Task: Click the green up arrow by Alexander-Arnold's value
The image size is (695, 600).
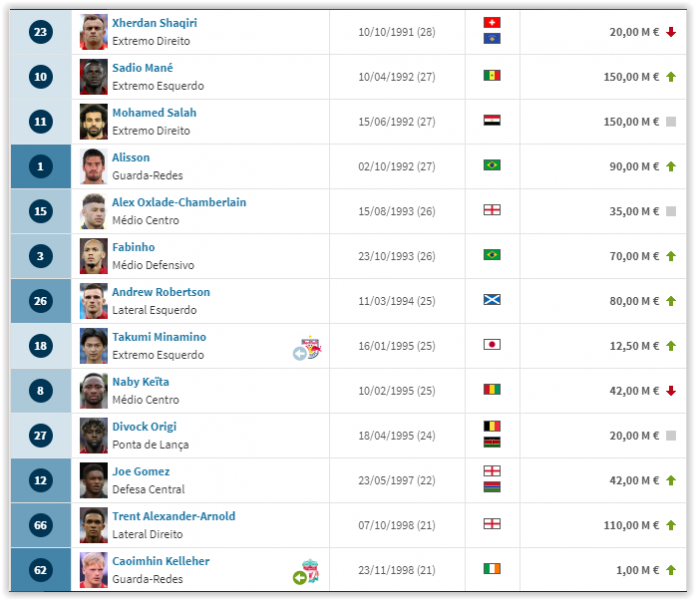Action: [x=671, y=525]
